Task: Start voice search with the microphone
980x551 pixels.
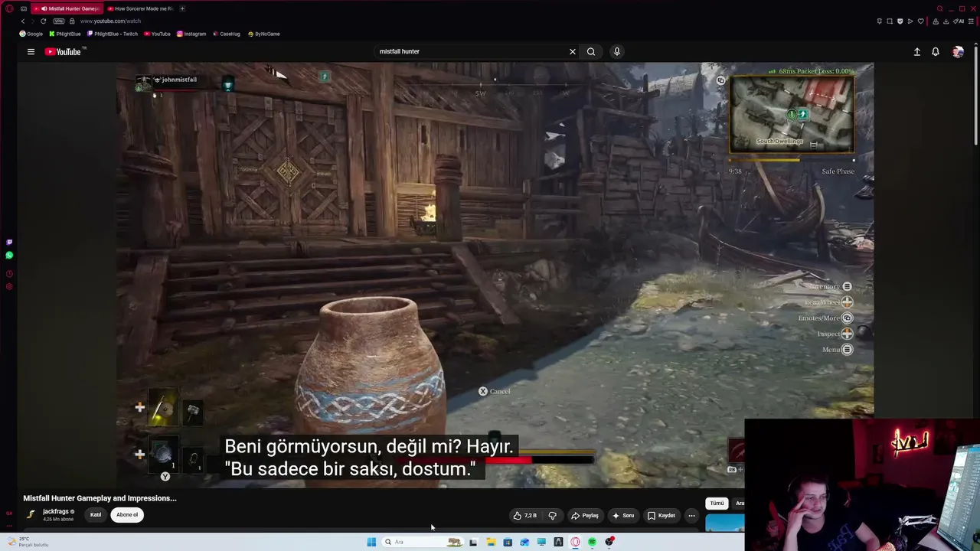Action: click(616, 51)
